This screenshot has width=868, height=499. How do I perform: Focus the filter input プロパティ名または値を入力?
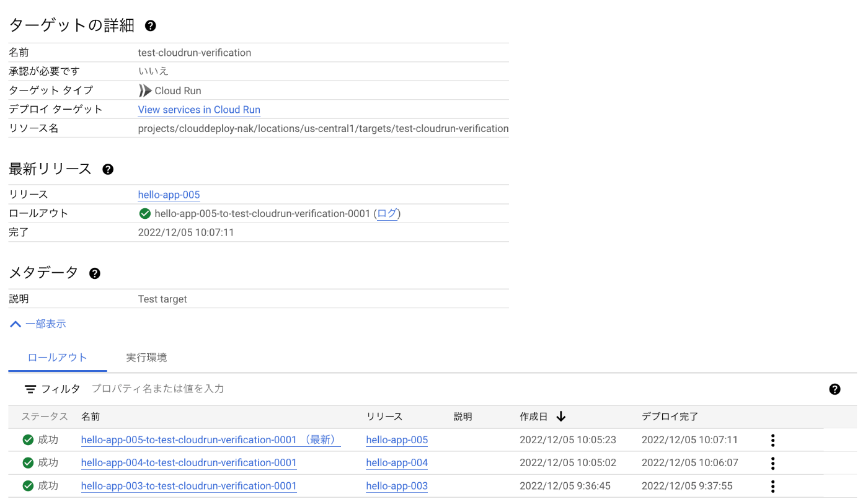(x=157, y=389)
